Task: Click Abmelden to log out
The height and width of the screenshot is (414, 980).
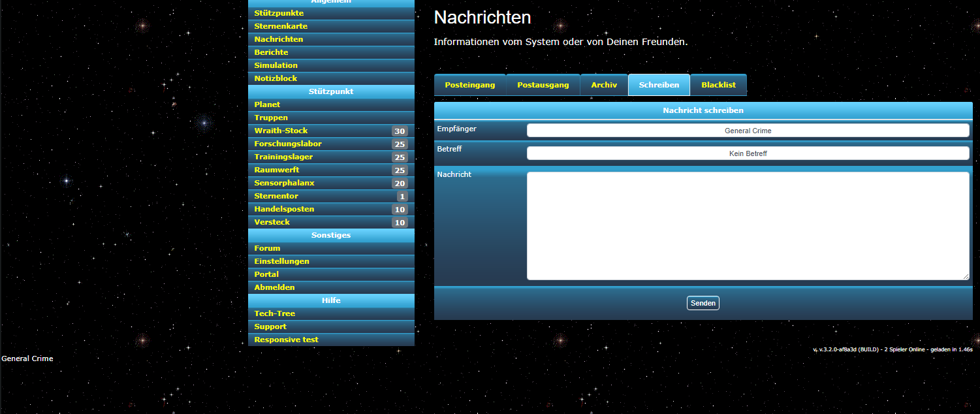Action: [x=274, y=287]
